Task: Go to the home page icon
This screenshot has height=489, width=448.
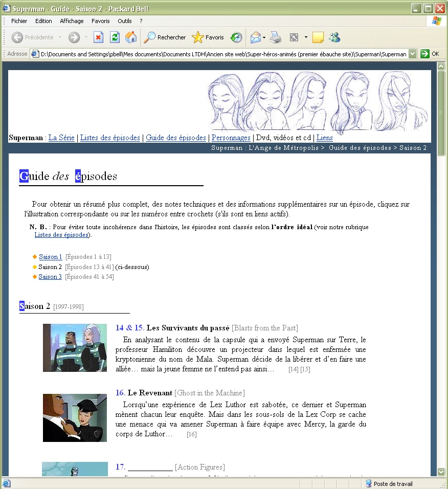Action: 131,37
